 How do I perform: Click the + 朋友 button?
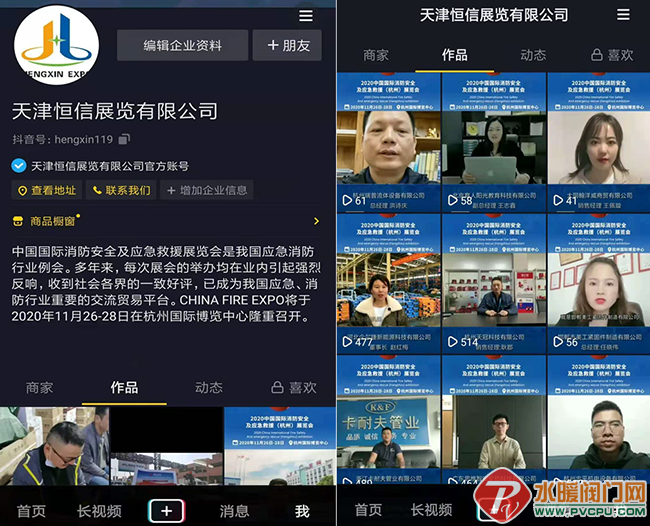287,45
